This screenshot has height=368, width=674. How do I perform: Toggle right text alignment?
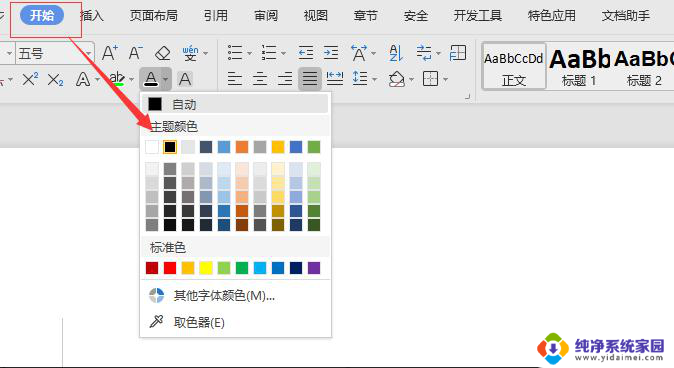285,79
